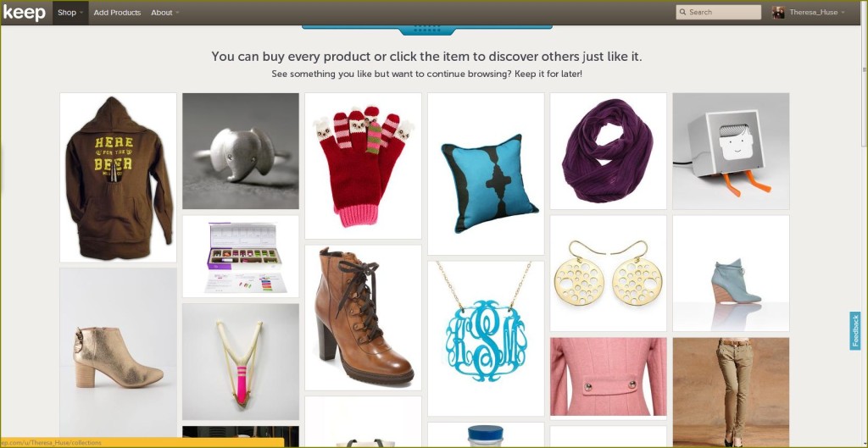
Task: Click the vertical page scrollbar
Action: (x=864, y=224)
